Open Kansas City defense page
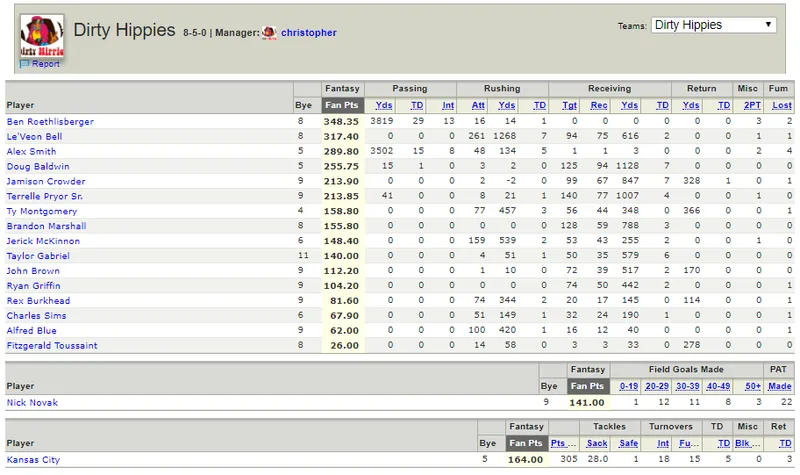 point(33,460)
